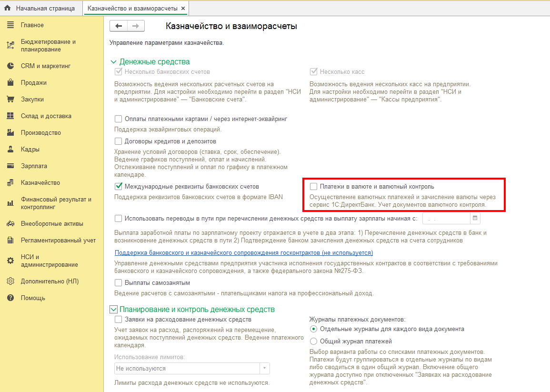Select Отдельные журналы для каждого вида документа
The width and height of the screenshot is (550, 392).
314,329
